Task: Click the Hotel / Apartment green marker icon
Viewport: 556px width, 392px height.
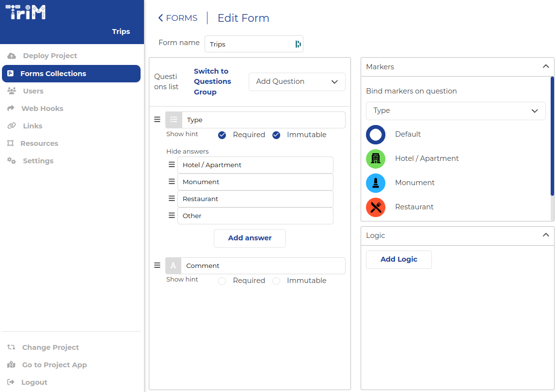Action: (x=376, y=159)
